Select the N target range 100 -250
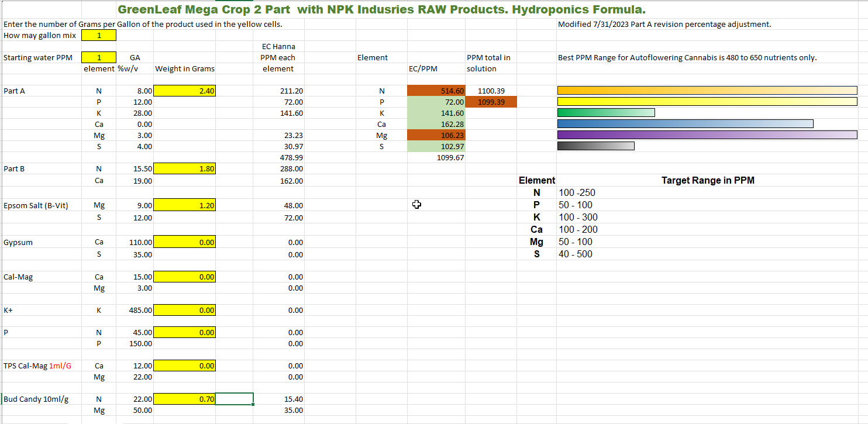Viewport: 868px width, 424px height. 577,193
